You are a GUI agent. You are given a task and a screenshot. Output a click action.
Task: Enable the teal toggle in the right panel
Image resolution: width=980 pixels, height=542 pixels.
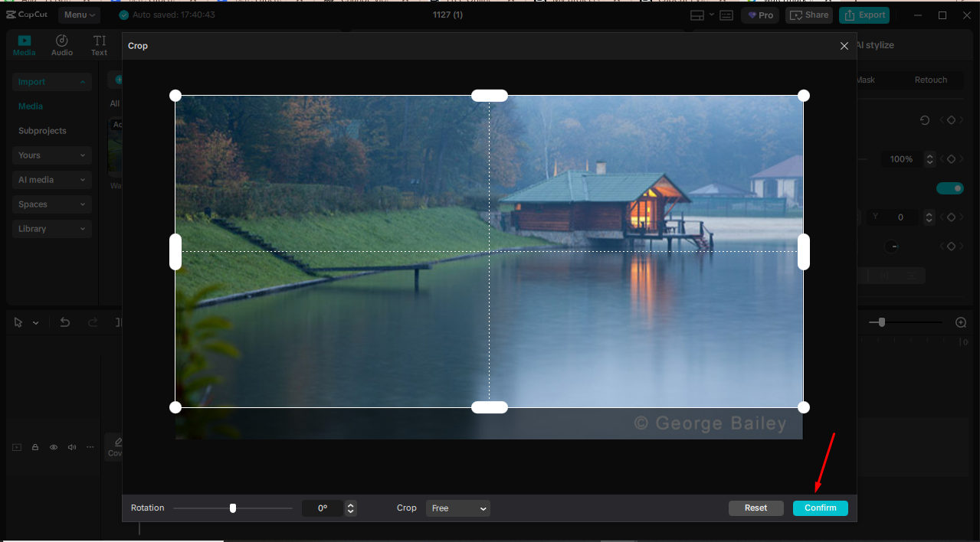[x=949, y=188]
